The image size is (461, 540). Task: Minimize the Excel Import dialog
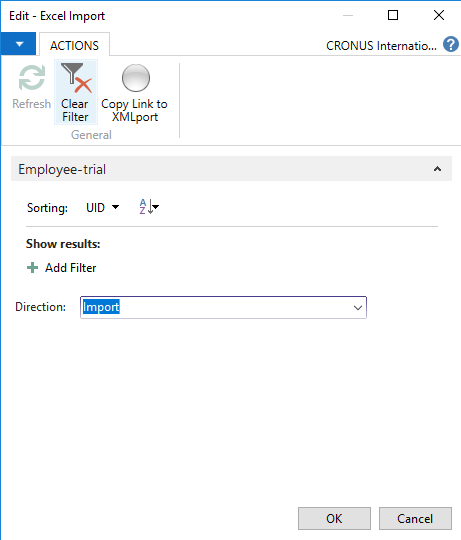click(348, 15)
